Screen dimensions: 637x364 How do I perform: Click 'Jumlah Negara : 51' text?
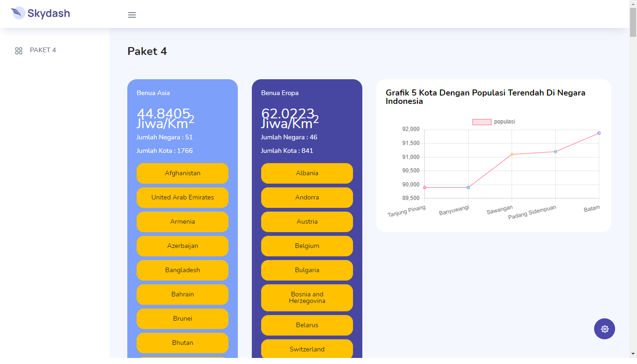pyautogui.click(x=165, y=137)
